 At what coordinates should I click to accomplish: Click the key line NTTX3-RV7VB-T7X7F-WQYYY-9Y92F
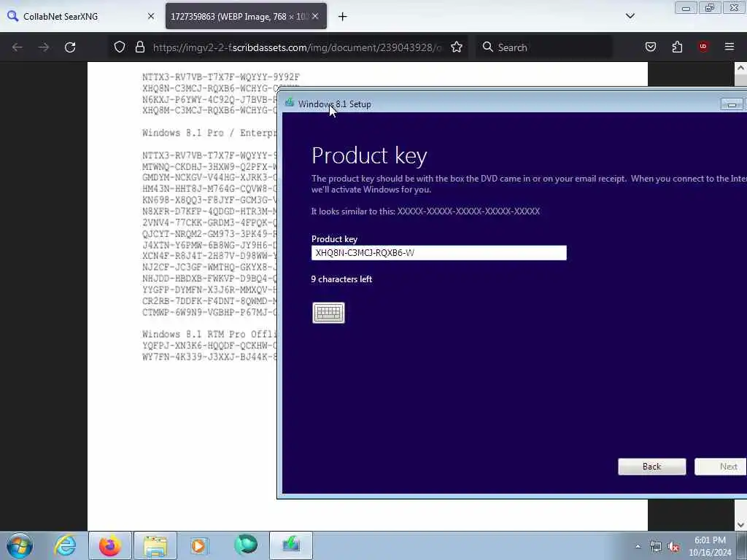coord(221,77)
